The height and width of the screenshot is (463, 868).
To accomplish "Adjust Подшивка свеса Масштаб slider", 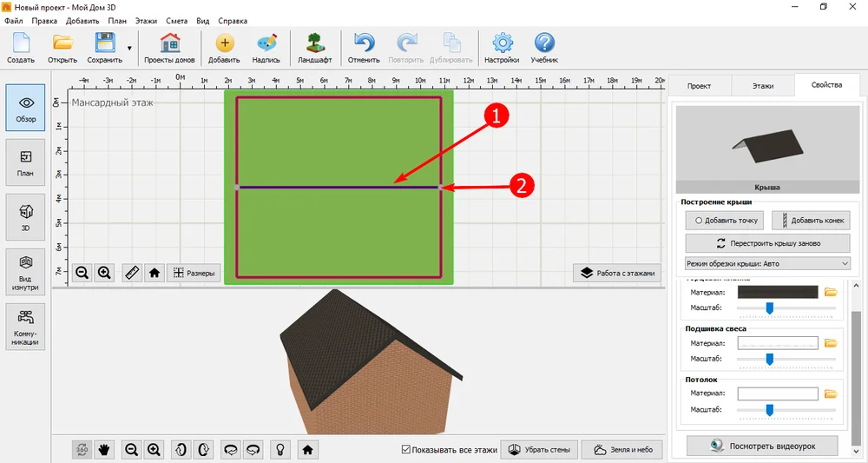I will pos(769,360).
